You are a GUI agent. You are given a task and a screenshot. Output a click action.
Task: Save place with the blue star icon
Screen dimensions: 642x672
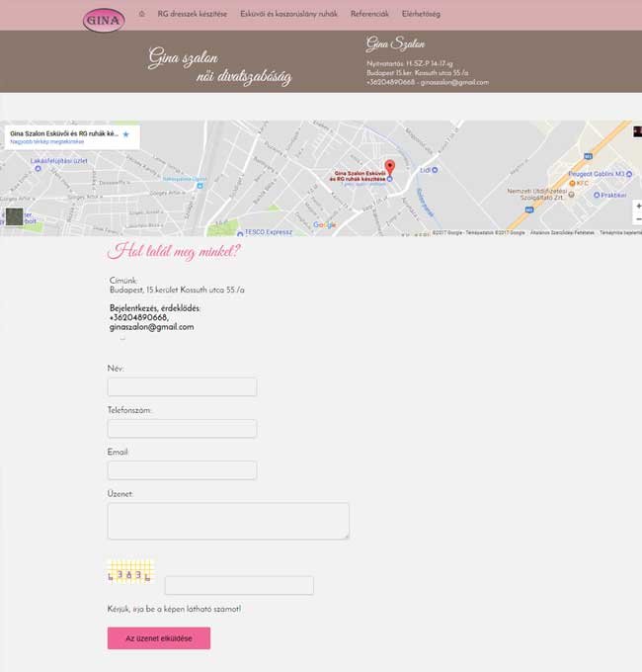point(125,134)
